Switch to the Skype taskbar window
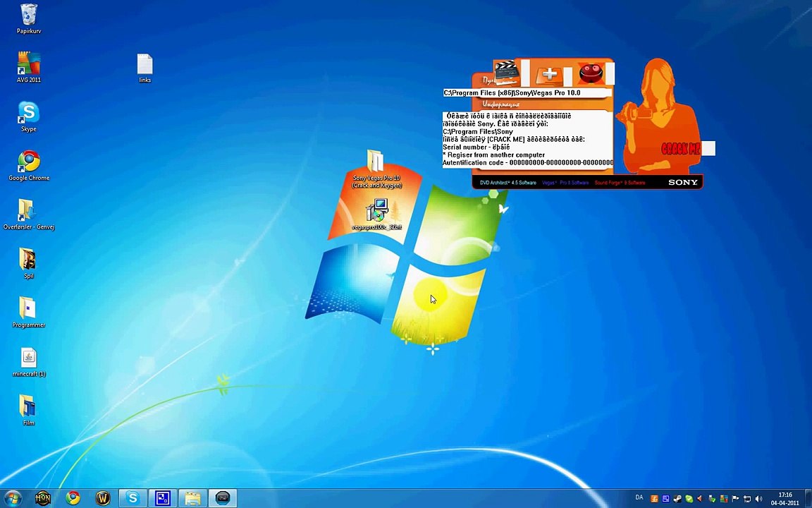The height and width of the screenshot is (508, 812). (x=133, y=498)
